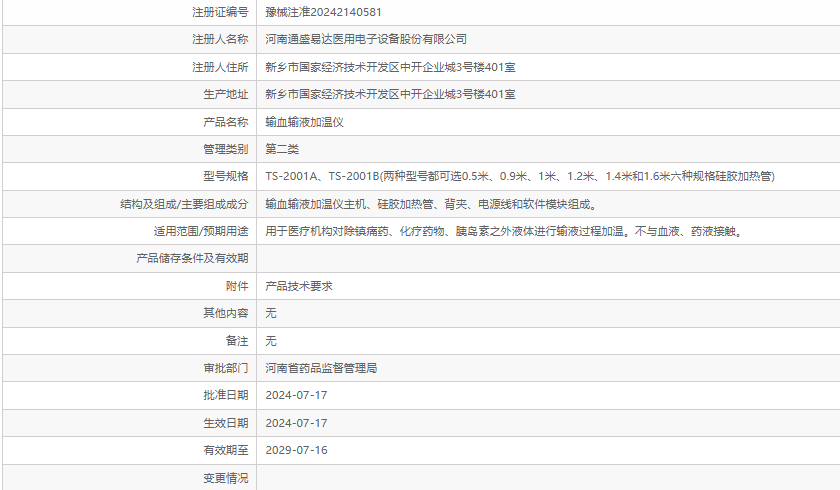Select the 适用范围/预期用途 description text

point(502,231)
